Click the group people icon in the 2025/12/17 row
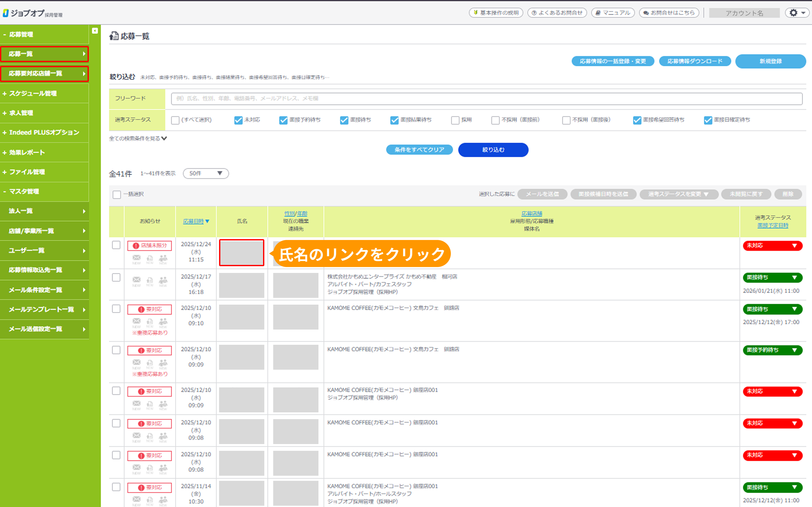Viewport: 812px width, 507px height. (x=163, y=280)
